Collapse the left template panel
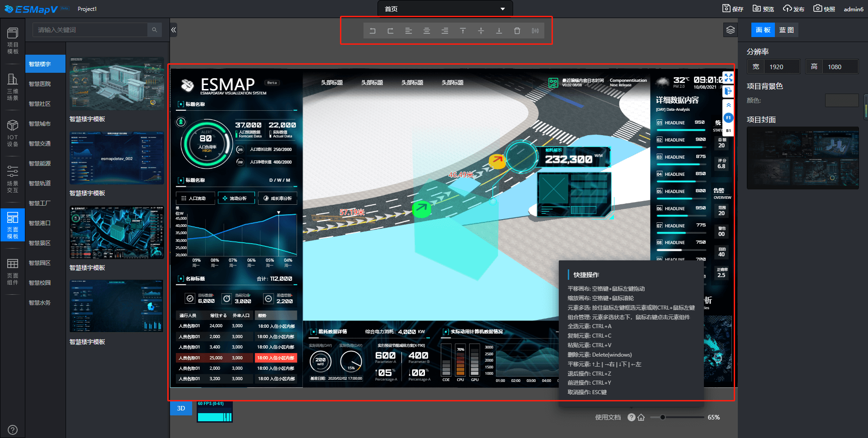Image resolution: width=868 pixels, height=438 pixels. pyautogui.click(x=174, y=30)
